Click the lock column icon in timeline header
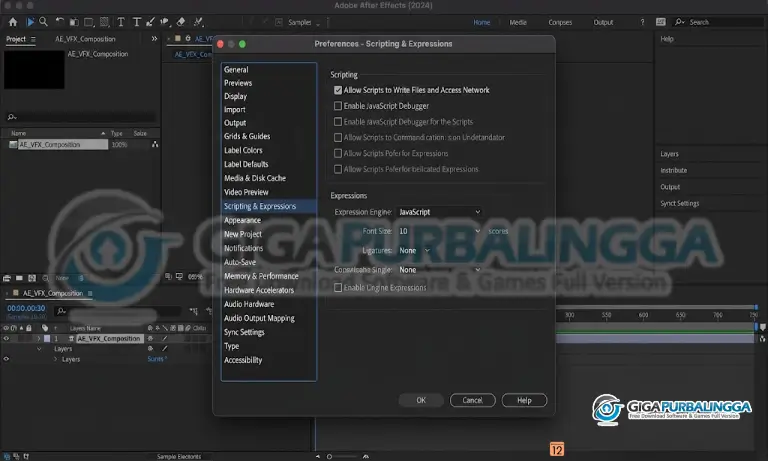 (x=29, y=328)
